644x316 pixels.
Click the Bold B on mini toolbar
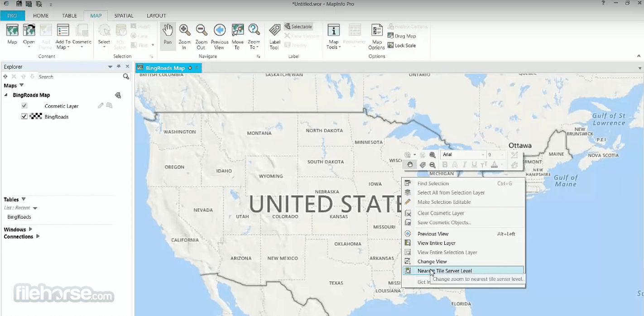click(x=445, y=165)
